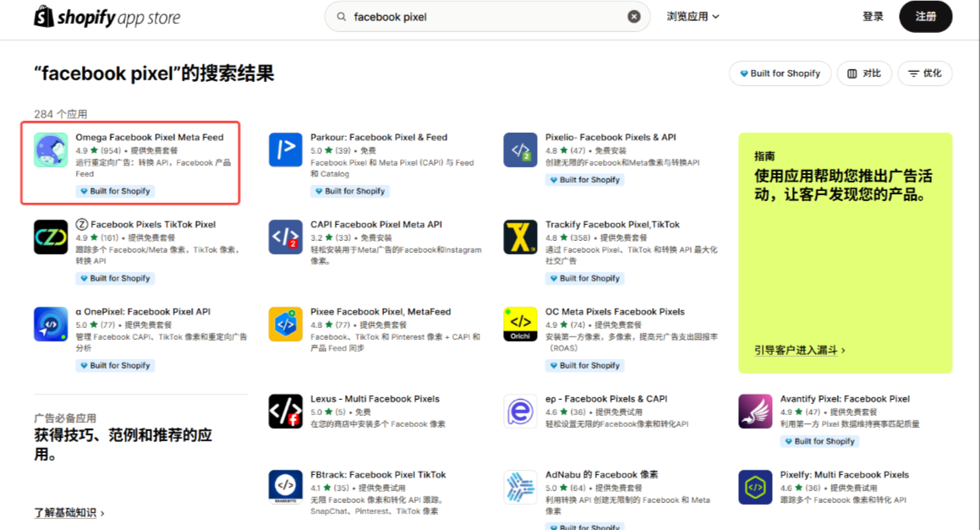The height and width of the screenshot is (530, 980).
Task: Open Parkour: Facebook Pixel & Feed title
Action: click(379, 138)
